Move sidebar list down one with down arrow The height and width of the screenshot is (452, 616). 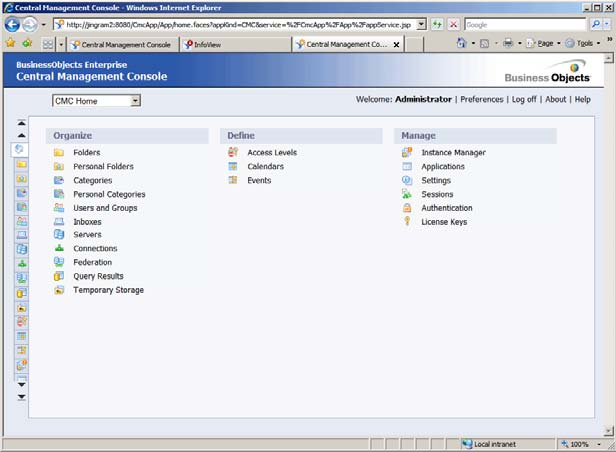[x=22, y=385]
